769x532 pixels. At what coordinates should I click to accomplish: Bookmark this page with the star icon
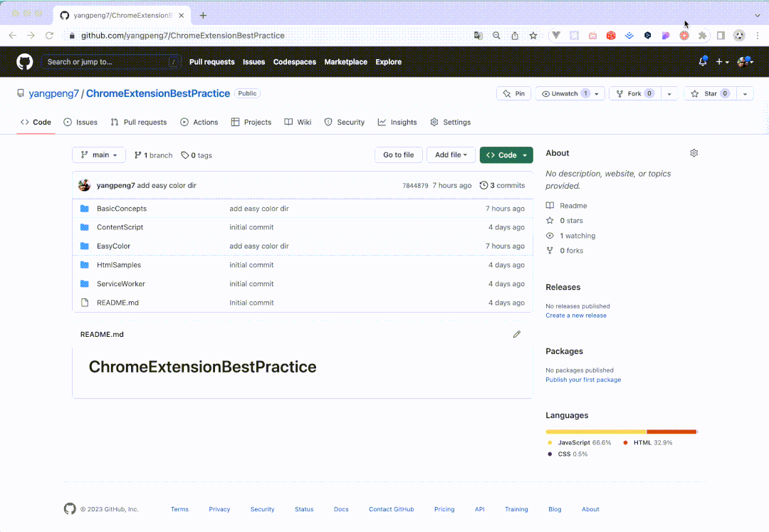(533, 36)
